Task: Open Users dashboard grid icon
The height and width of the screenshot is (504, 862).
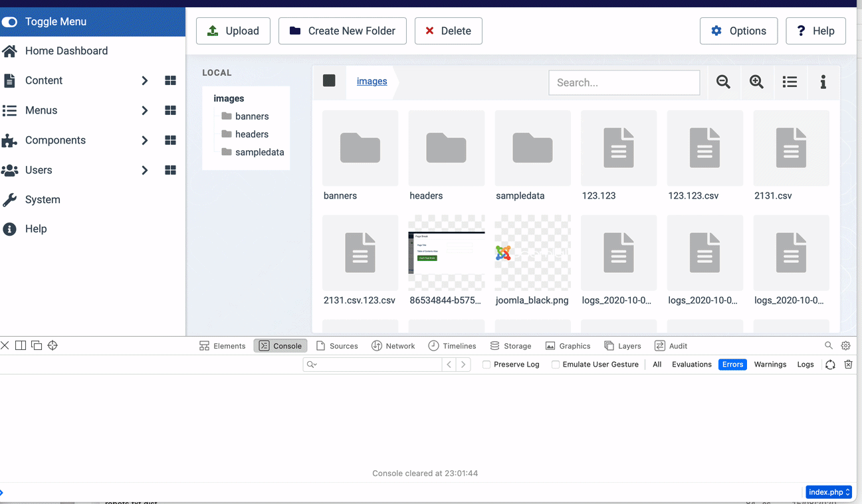Action: click(x=170, y=170)
